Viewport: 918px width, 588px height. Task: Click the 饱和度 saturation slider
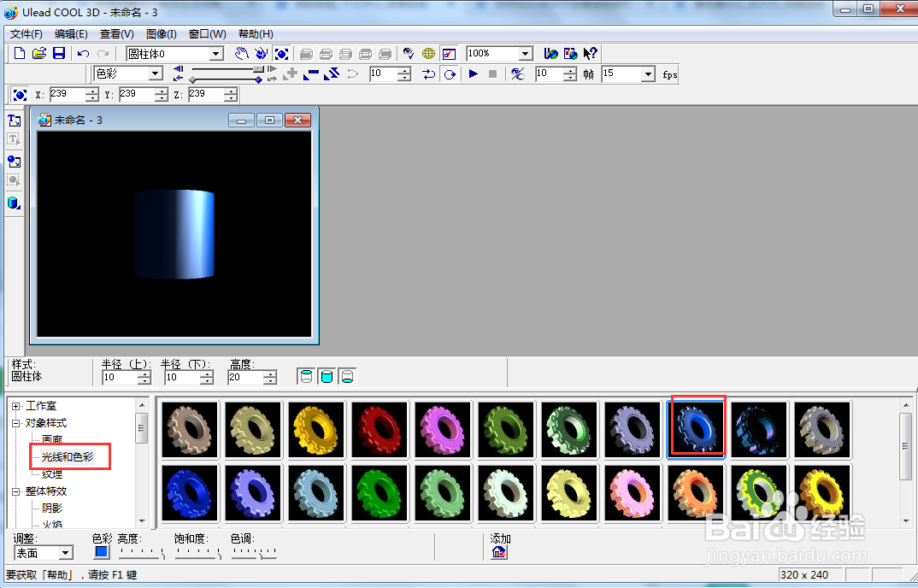(198, 552)
